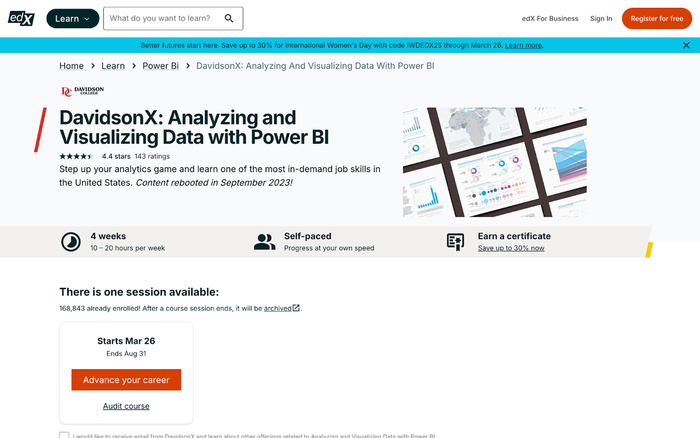Screen dimensions: 700x438
Task: Click 'Earn a certificate' heading
Action: tap(514, 236)
